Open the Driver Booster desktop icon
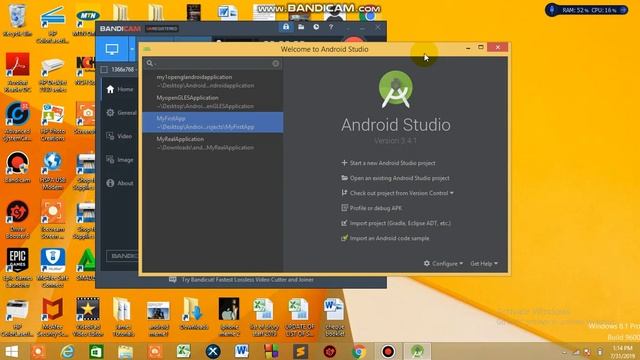The height and width of the screenshot is (360, 640). point(17,219)
